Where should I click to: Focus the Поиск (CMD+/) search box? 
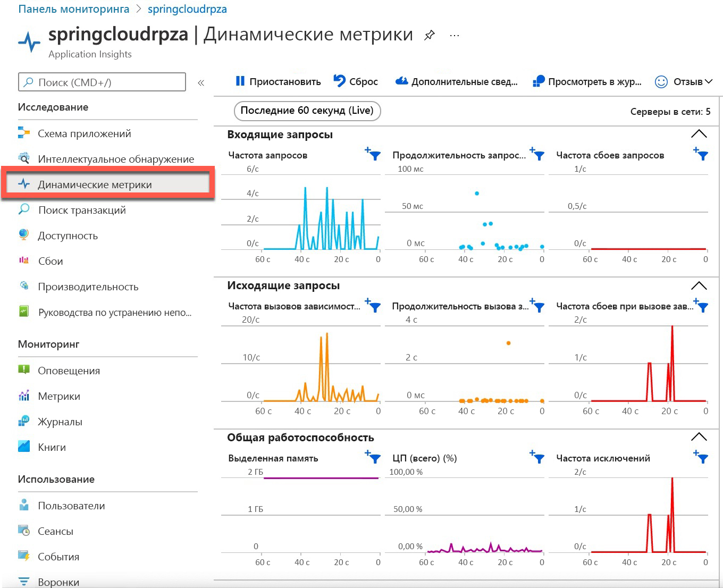102,82
